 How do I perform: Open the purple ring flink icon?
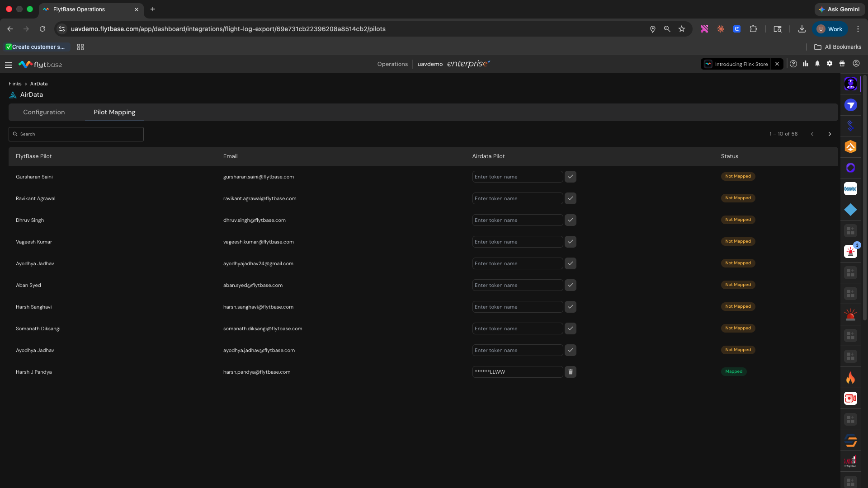850,168
